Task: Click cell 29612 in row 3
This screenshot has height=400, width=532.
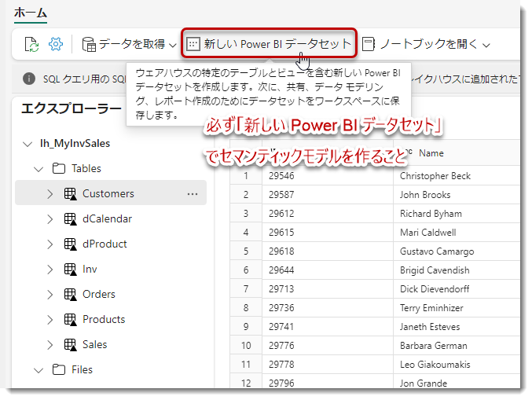Action: [328, 214]
